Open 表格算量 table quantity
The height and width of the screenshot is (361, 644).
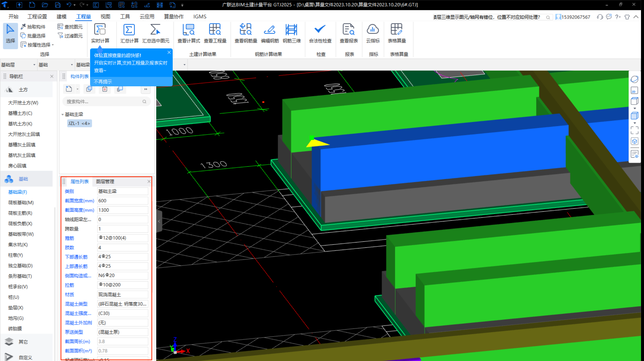[397, 34]
